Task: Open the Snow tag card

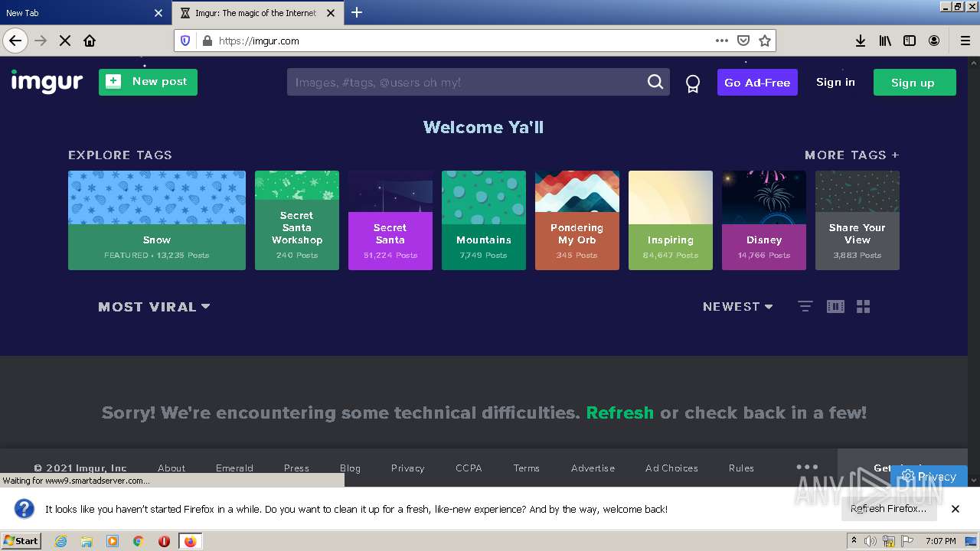Action: 157,220
